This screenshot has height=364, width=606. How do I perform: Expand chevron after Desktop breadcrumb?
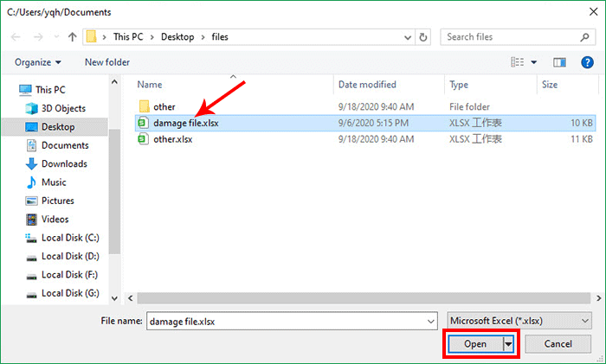[203, 37]
